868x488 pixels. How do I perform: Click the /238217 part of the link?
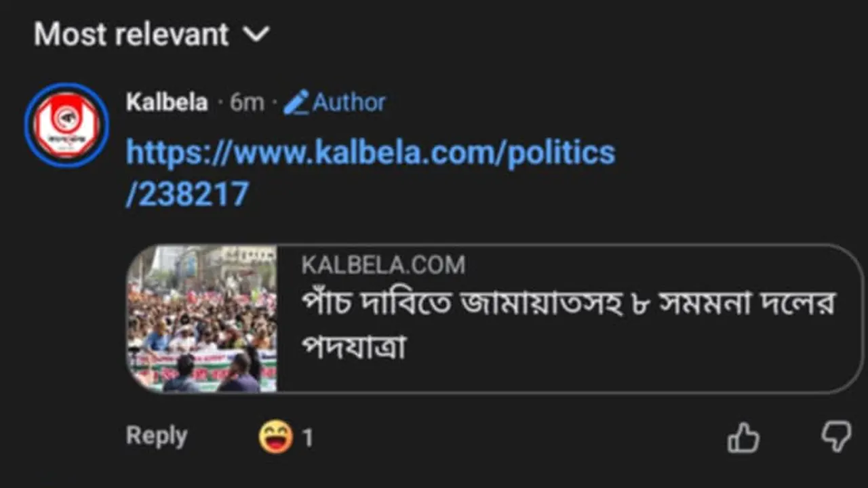click(x=187, y=195)
